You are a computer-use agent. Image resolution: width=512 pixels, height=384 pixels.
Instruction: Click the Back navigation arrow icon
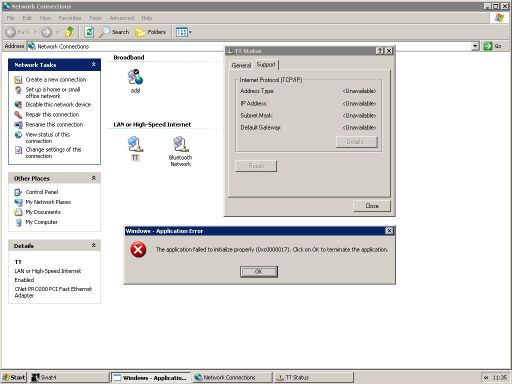coord(10,32)
